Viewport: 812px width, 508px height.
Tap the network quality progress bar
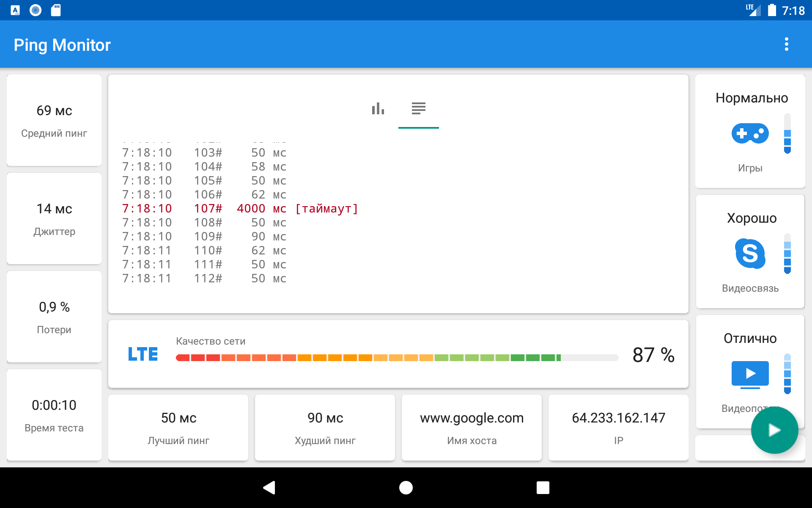[x=397, y=358]
